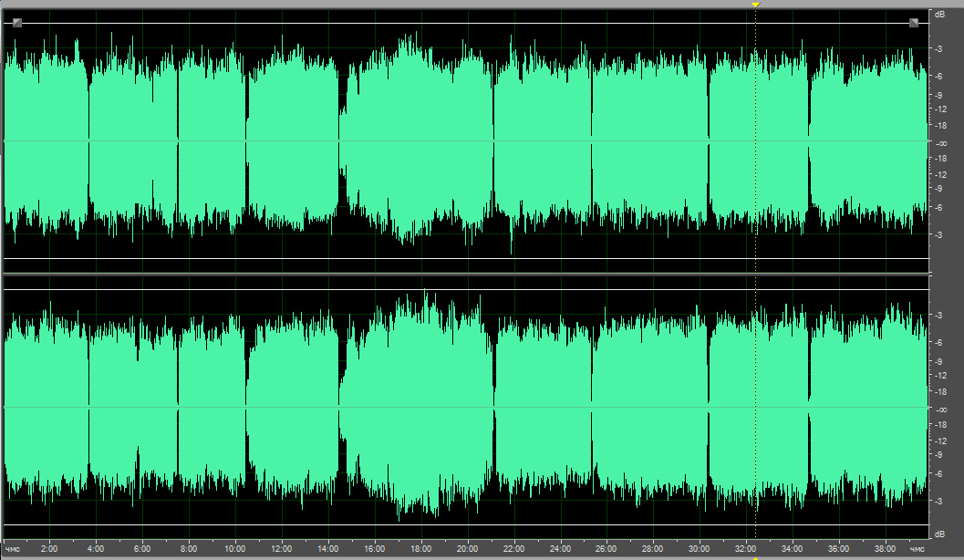Click the right volume envelope handle
The height and width of the screenshot is (560, 964).
coord(913,23)
